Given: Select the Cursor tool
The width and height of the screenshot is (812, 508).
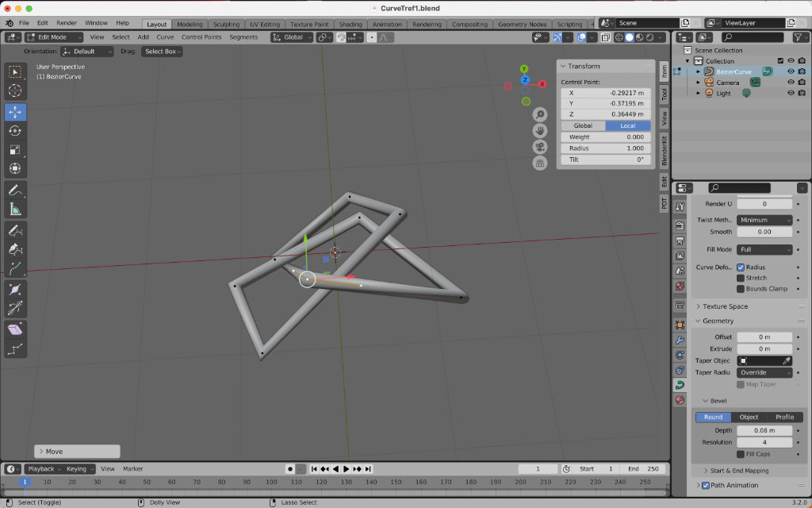Looking at the screenshot, I should point(15,91).
